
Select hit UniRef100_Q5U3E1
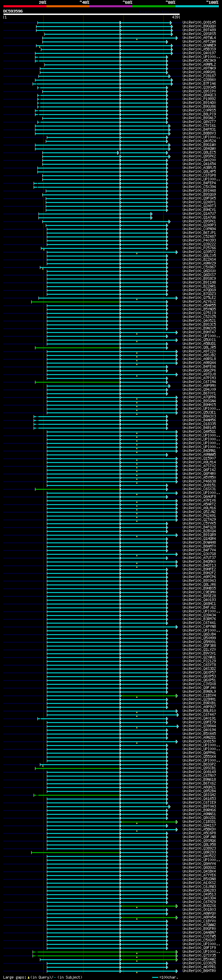(x=199, y=413)
